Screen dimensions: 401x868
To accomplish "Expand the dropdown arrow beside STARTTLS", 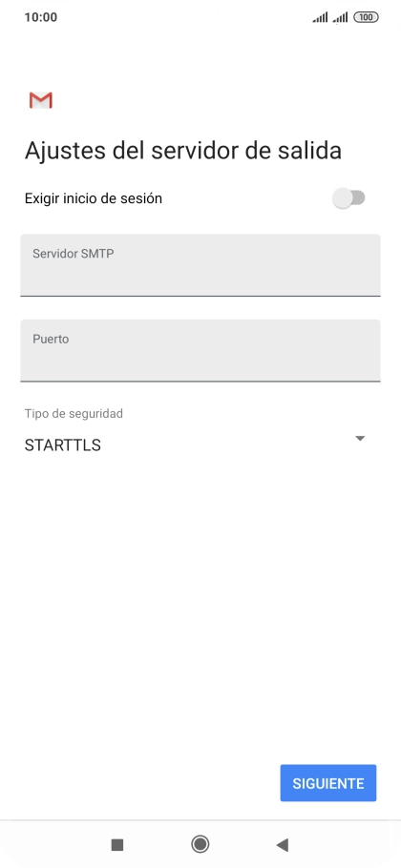I will click(x=360, y=439).
